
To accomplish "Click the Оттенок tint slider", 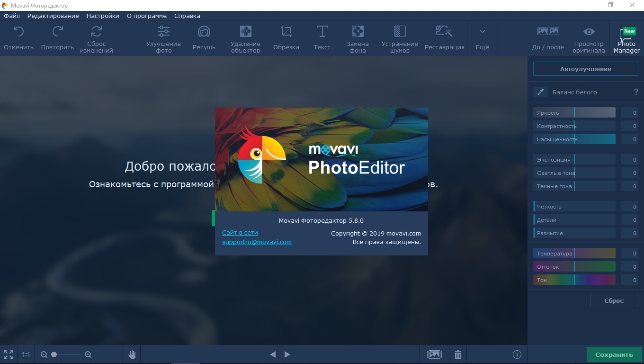I will pos(574,267).
